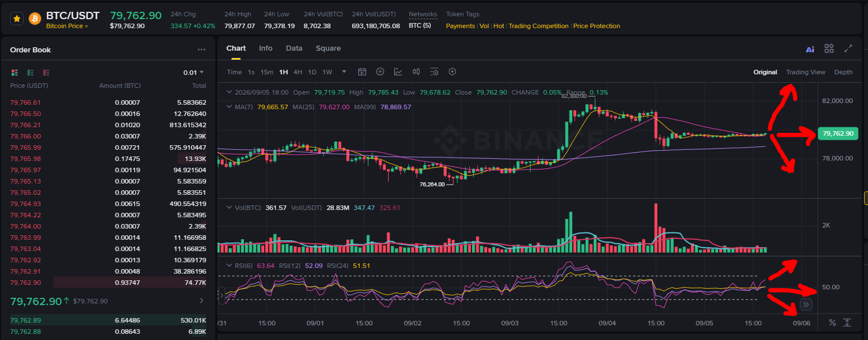Select the Time line chart interval
Screen dimensions: 868x340
[x=234, y=72]
